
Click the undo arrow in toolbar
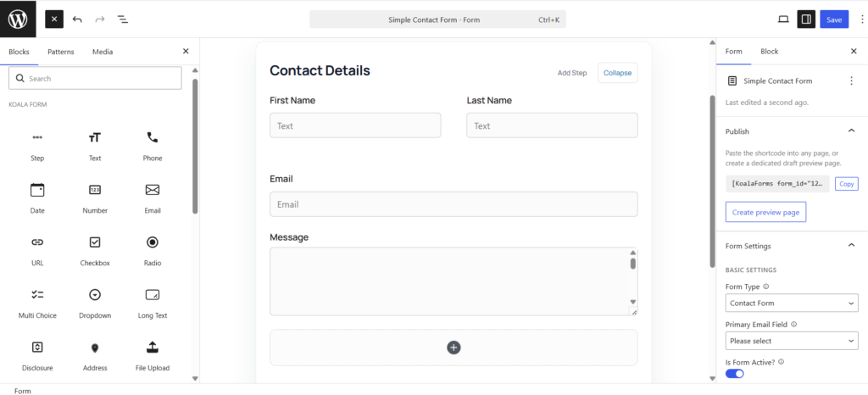(x=77, y=19)
